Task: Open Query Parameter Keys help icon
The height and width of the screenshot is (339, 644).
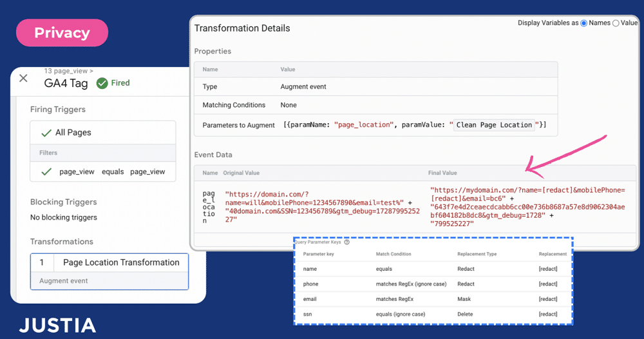Action: (346, 242)
